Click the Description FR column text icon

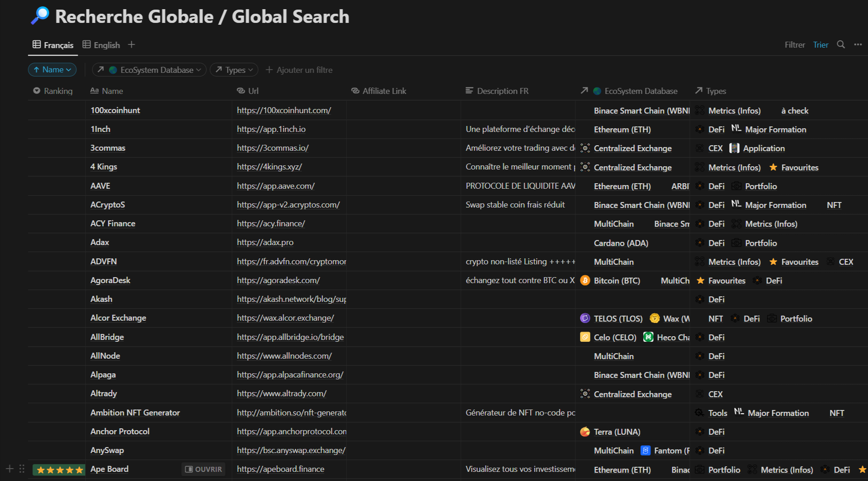(469, 91)
